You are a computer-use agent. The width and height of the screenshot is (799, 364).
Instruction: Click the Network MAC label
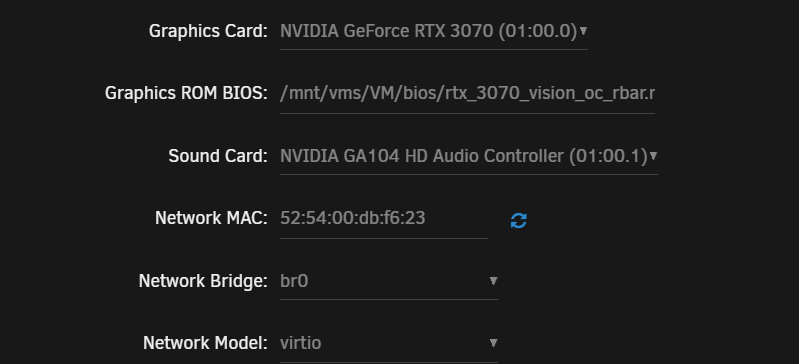point(211,218)
